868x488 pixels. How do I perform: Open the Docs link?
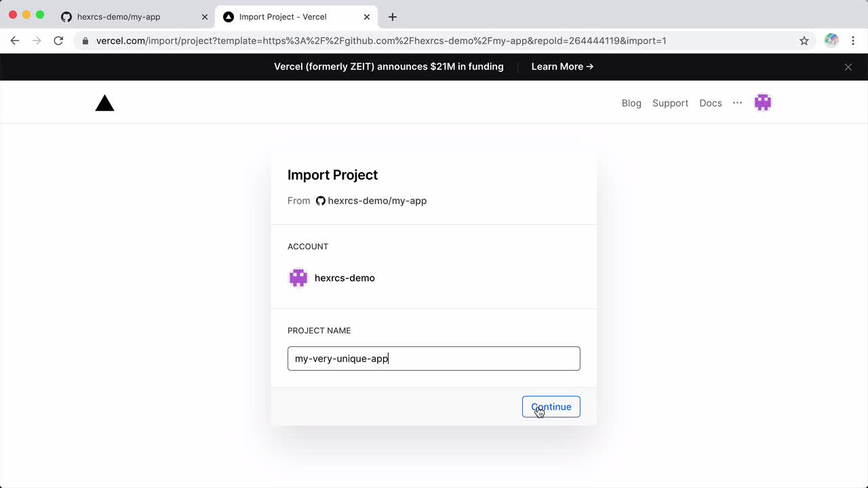[710, 103]
